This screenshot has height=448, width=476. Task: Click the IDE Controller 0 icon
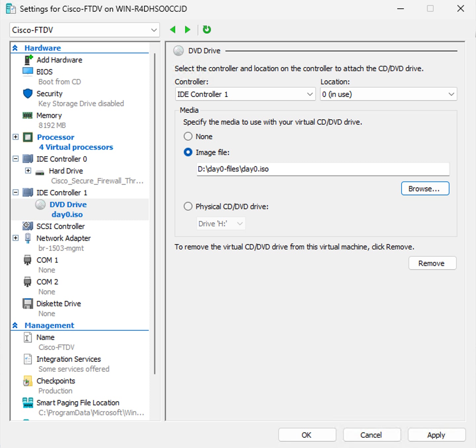tap(28, 159)
